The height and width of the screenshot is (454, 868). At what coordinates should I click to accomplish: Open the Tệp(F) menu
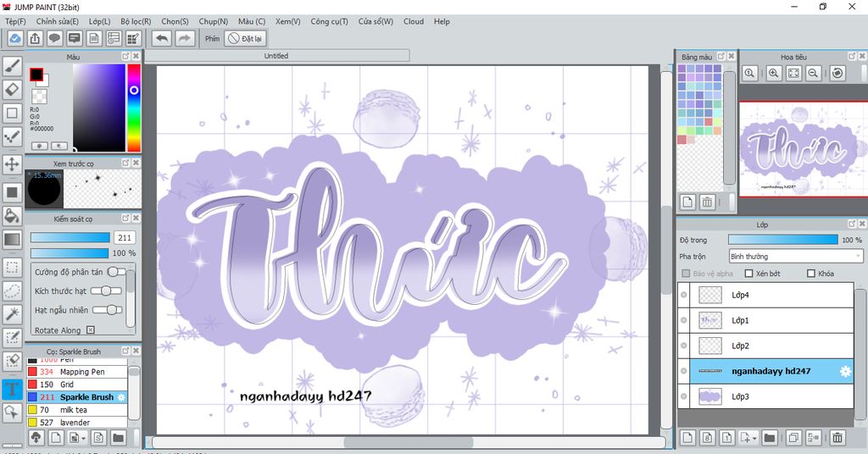pos(15,21)
